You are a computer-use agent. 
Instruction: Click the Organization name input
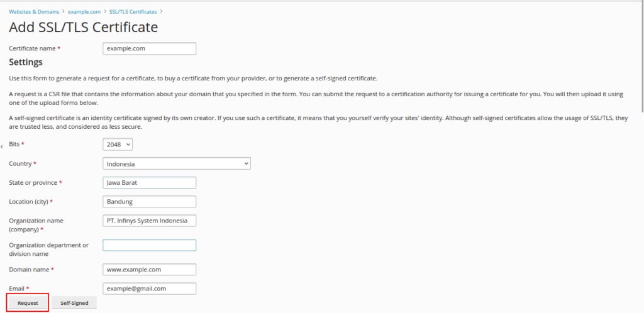tap(150, 221)
